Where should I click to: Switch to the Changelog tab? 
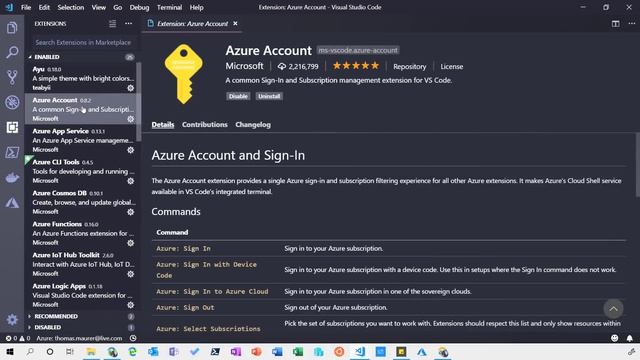tap(253, 124)
